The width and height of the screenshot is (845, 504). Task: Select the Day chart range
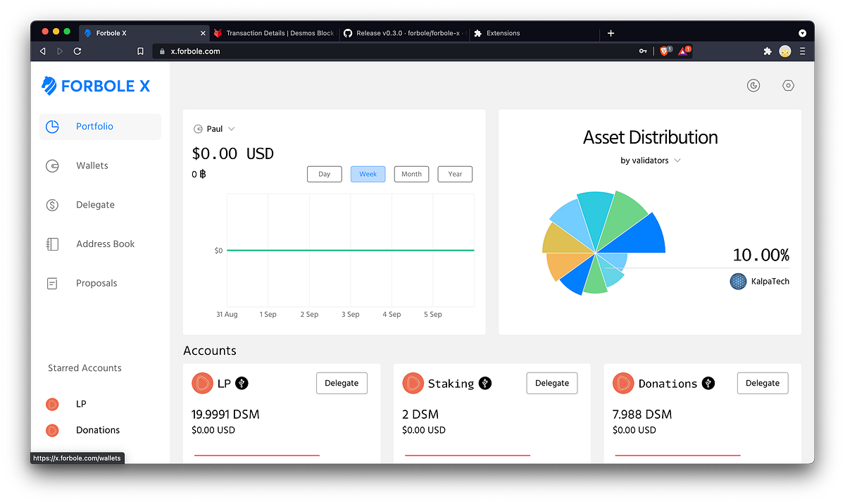tap(324, 174)
